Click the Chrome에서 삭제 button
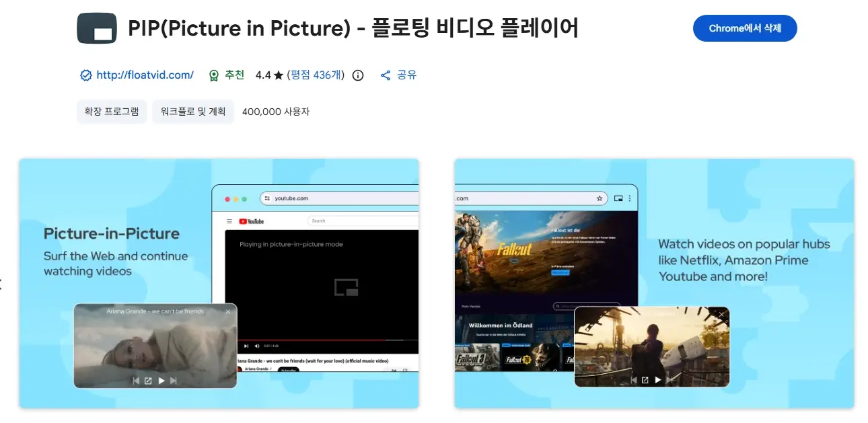This screenshot has height=423, width=868. click(x=745, y=28)
